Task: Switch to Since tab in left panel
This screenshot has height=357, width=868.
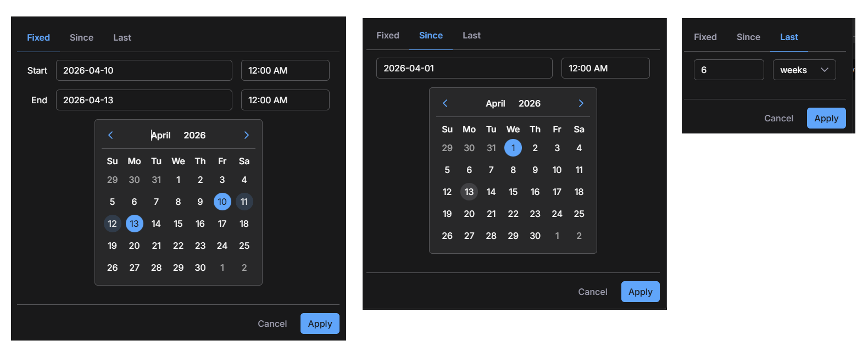Action: (x=81, y=37)
